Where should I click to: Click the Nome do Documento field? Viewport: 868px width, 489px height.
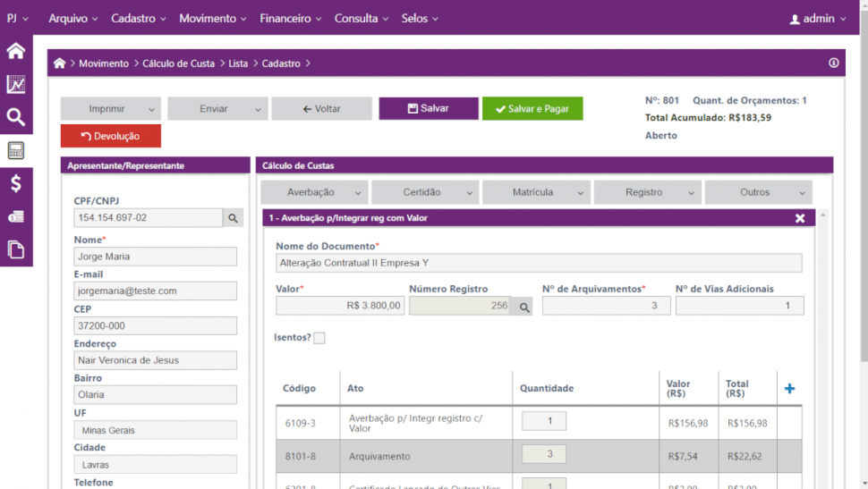click(539, 263)
